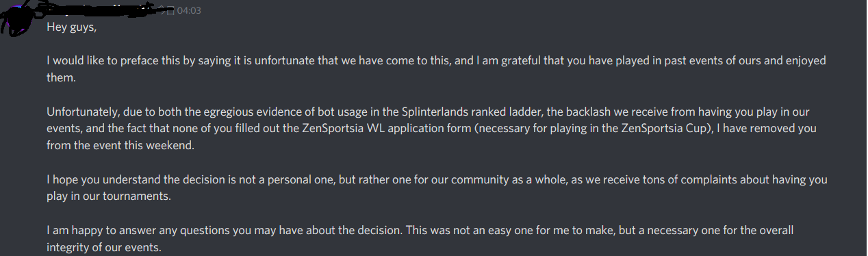
Task: Click the final line "integrity of our events."
Action: (x=104, y=247)
